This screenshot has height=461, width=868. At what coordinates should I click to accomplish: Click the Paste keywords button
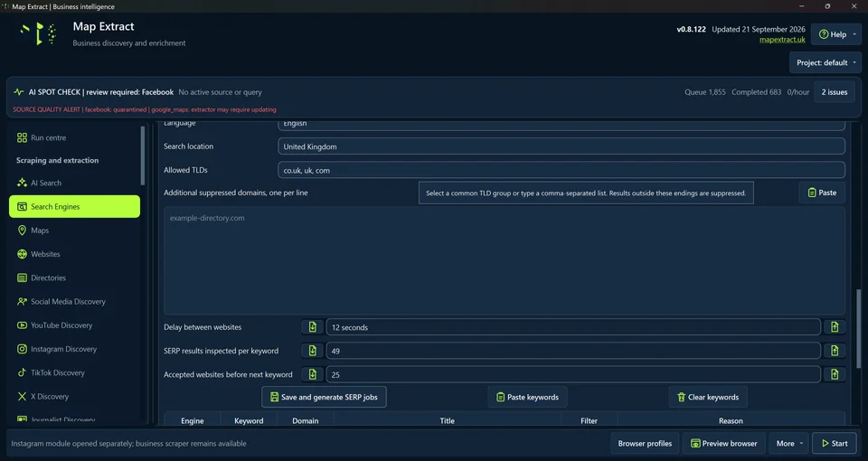point(527,397)
